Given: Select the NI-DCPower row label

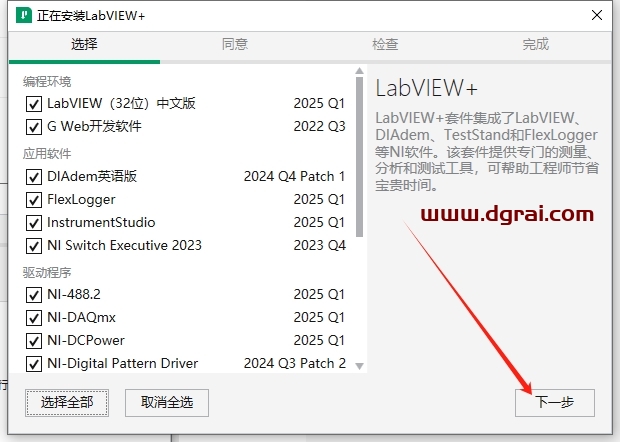Looking at the screenshot, I should pyautogui.click(x=86, y=340).
